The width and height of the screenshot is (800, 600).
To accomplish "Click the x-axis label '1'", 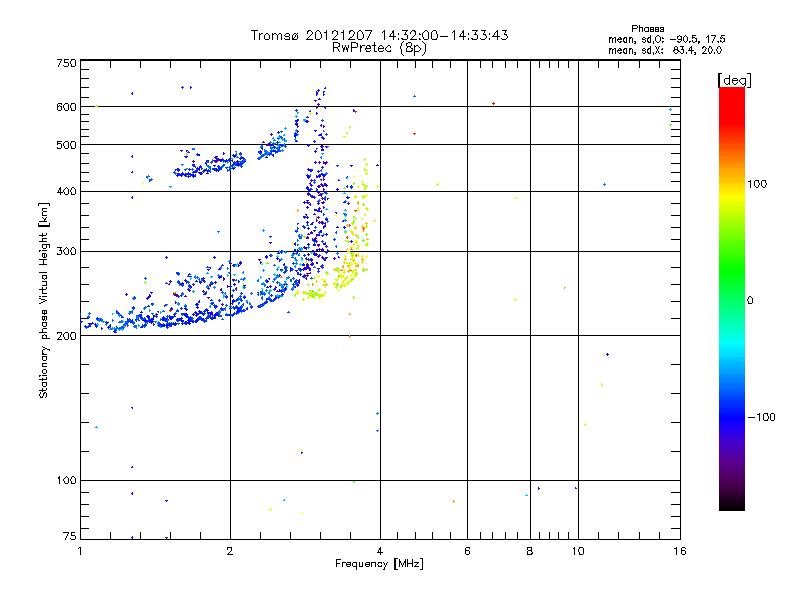I will click(x=80, y=551).
